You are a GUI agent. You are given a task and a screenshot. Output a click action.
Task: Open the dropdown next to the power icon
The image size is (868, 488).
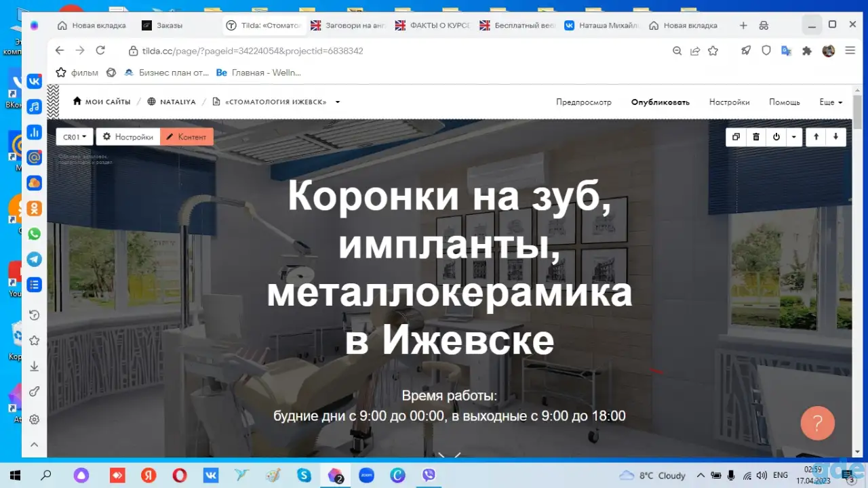pyautogui.click(x=794, y=137)
